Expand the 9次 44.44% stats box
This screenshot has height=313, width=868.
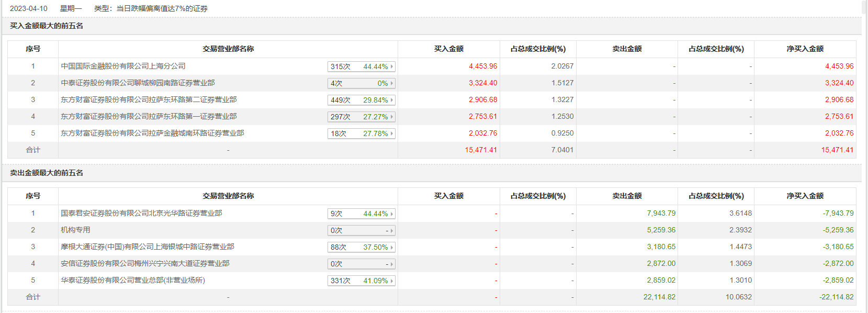pyautogui.click(x=361, y=214)
